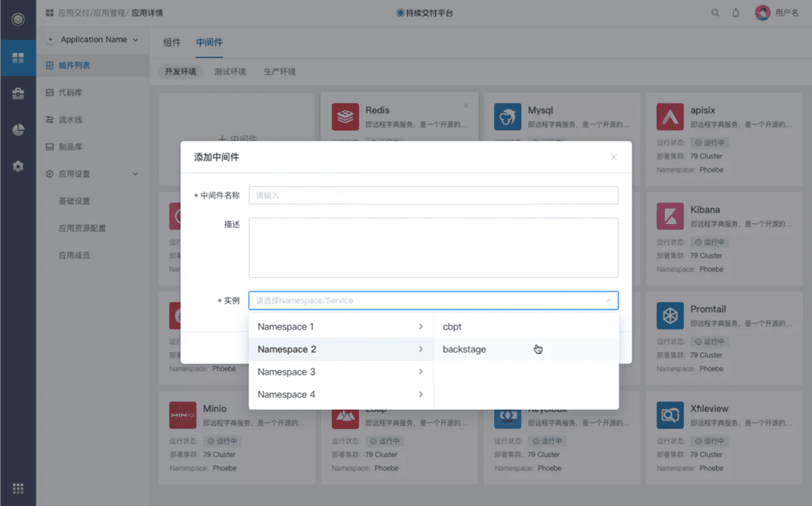Open the gear settings icon in left rail
This screenshot has height=506, width=812.
[x=18, y=166]
